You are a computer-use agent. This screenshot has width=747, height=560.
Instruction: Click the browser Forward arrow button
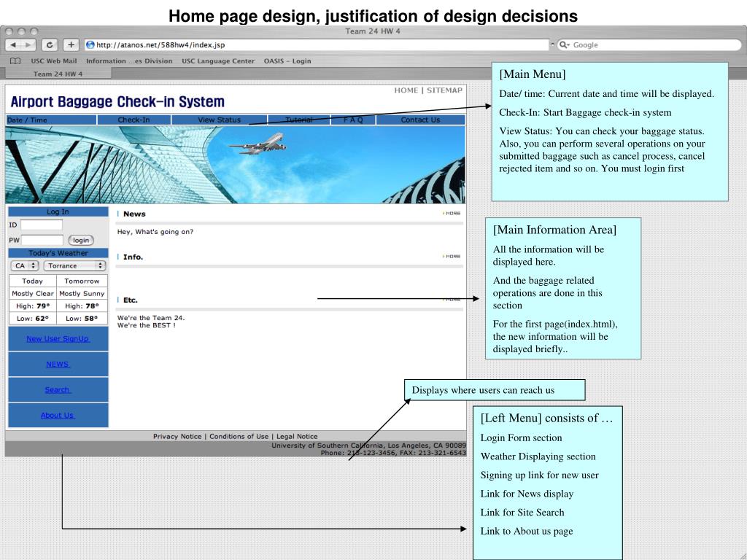(28, 44)
